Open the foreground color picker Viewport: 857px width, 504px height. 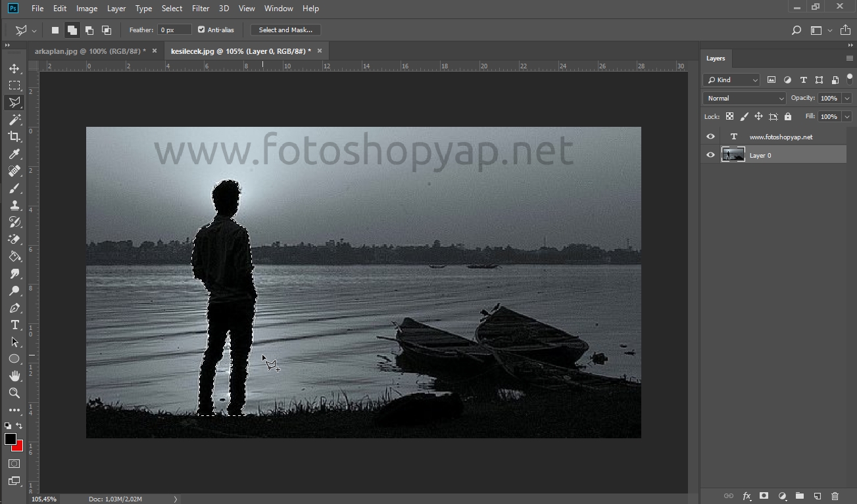pyautogui.click(x=10, y=439)
